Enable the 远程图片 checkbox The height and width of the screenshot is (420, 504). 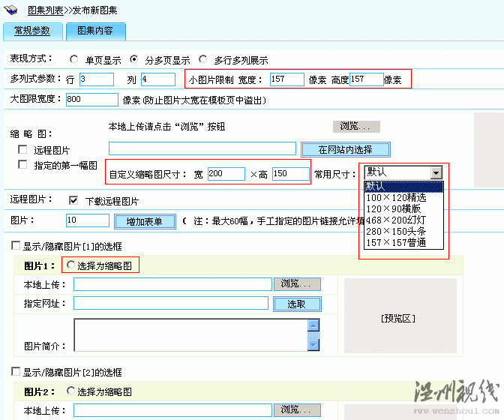click(22, 150)
